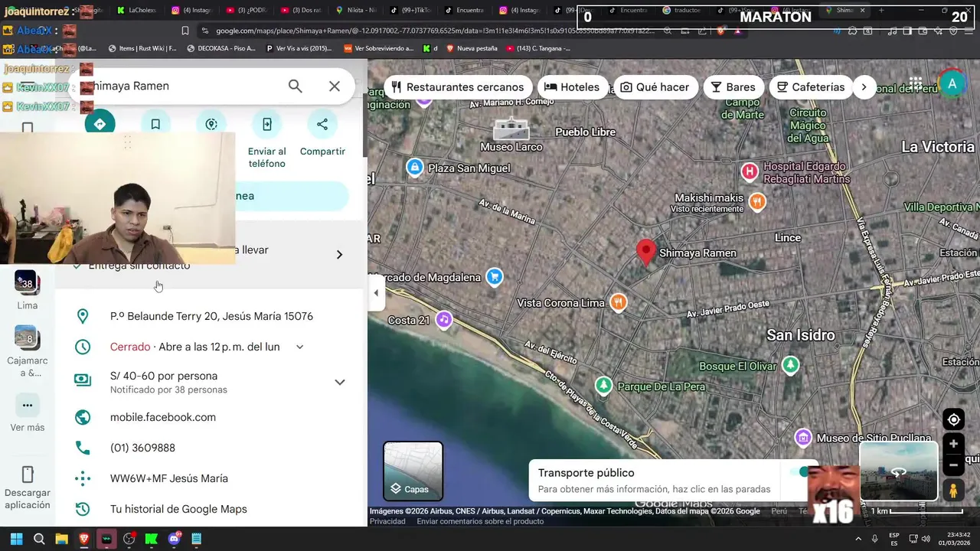Select the Mercado de Magdalena cart marker
The image size is (980, 551).
tap(495, 277)
